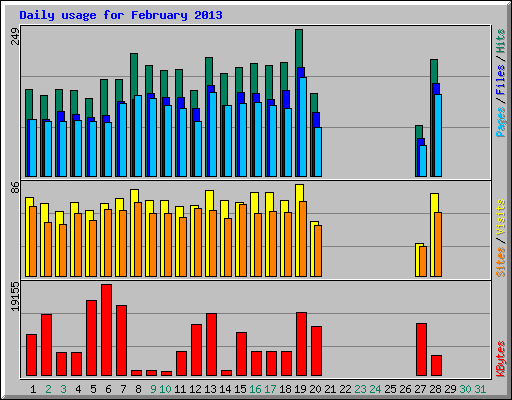Click day label '21' on the x-axis
This screenshot has width=512, height=400.
[x=330, y=389]
